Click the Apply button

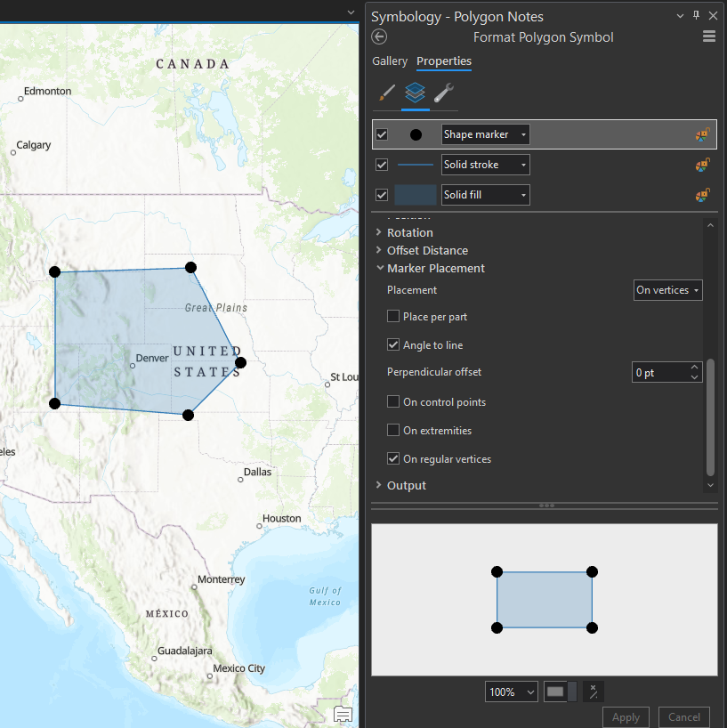point(626,716)
